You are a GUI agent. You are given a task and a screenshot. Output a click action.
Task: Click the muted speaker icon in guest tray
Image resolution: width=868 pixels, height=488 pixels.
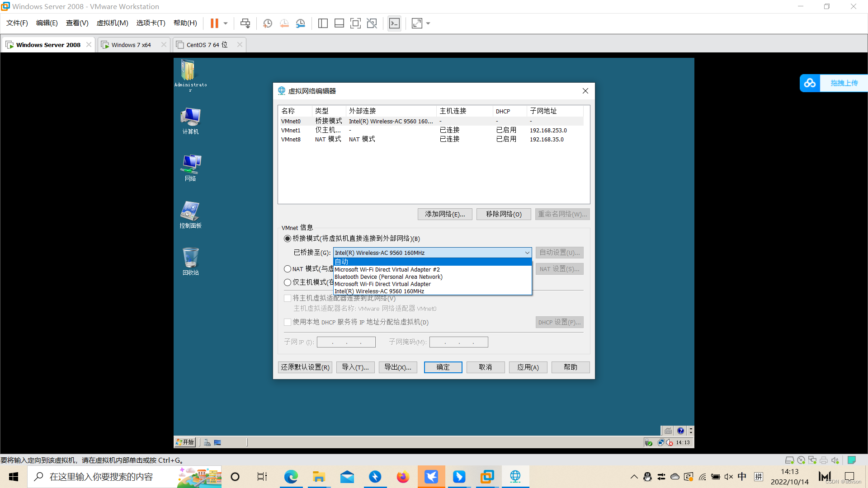pos(669,442)
